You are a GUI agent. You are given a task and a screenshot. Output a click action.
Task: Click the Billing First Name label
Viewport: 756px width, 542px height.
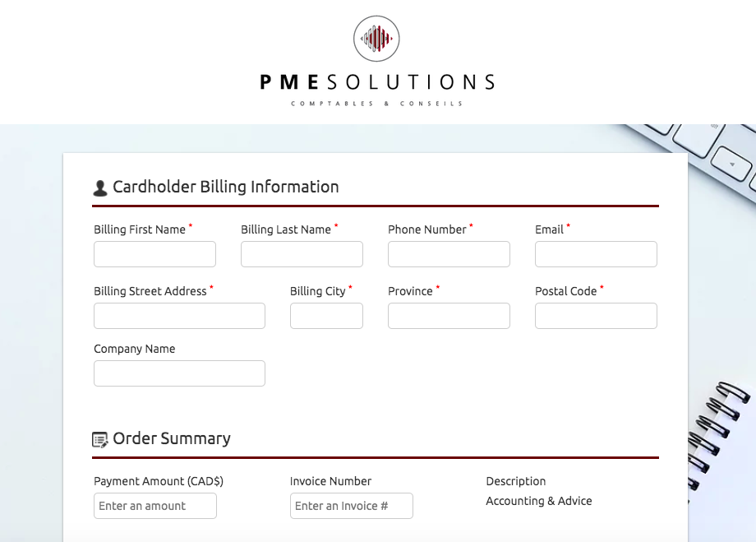(x=140, y=229)
